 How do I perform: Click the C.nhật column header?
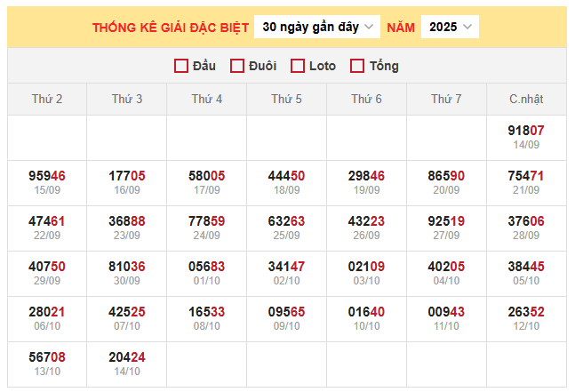pyautogui.click(x=526, y=99)
